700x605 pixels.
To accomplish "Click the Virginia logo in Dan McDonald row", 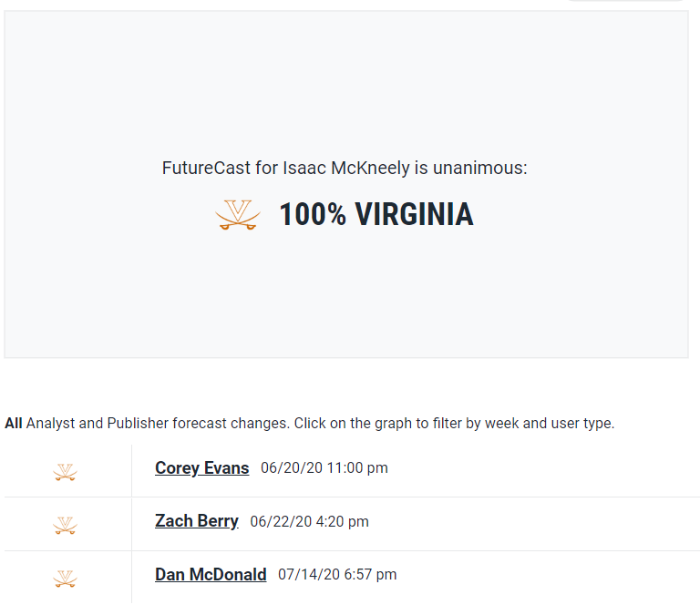I will click(x=65, y=579).
